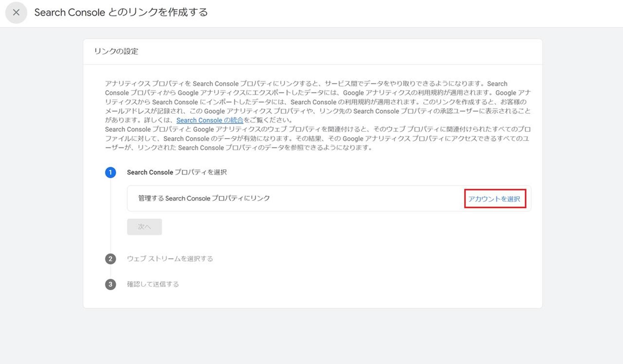Click the ウェブ ストリームを選択する step label

(x=170, y=259)
